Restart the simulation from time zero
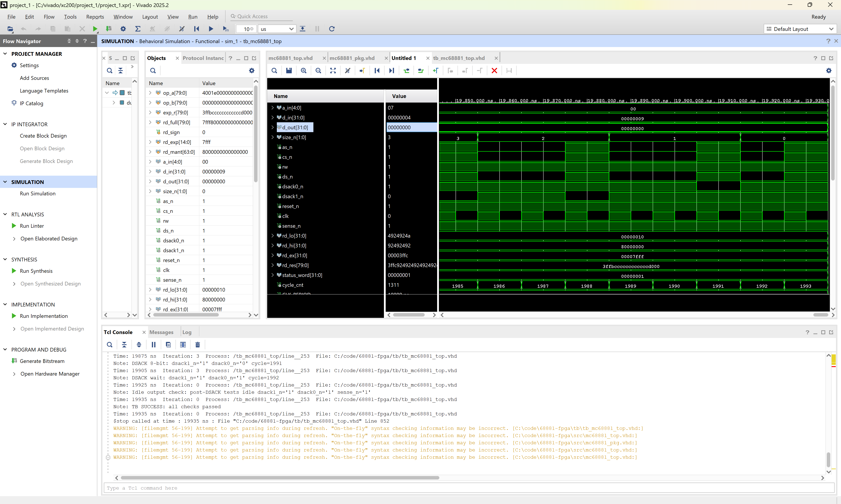The height and width of the screenshot is (504, 841). pos(196,29)
